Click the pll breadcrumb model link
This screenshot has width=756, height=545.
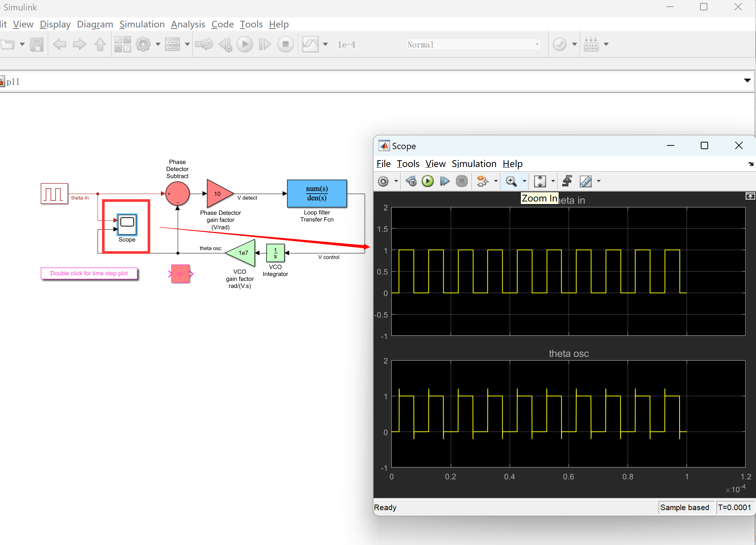coord(13,82)
